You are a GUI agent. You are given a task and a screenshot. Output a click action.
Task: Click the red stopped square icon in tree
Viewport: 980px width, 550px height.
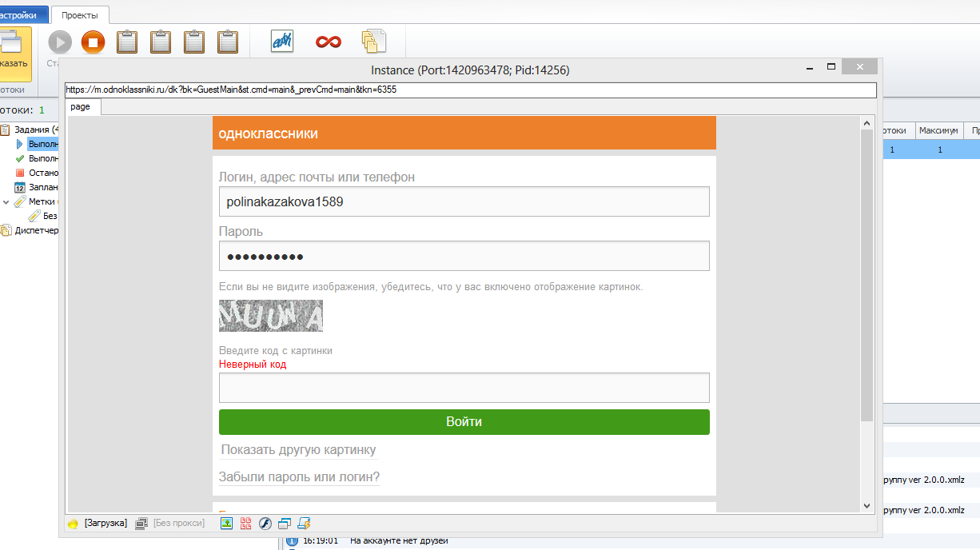click(x=21, y=173)
